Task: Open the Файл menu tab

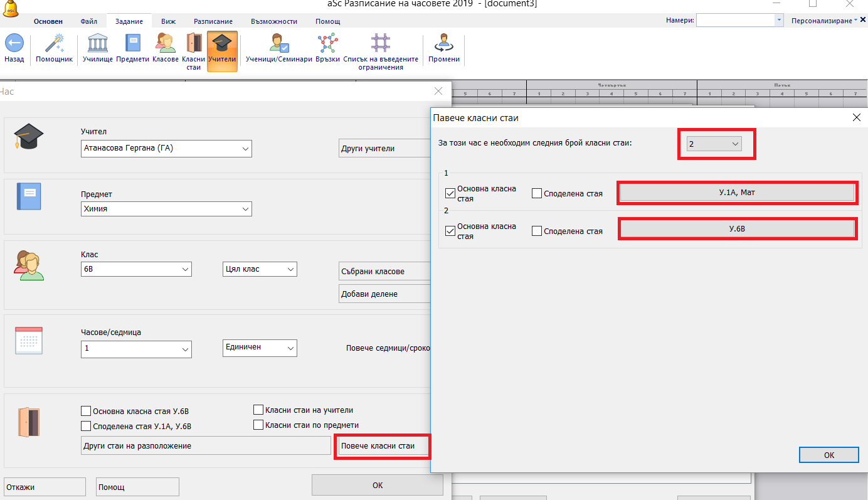Action: click(88, 21)
